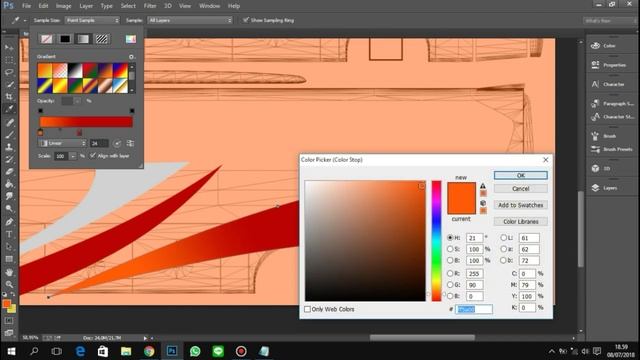Select the Dodge tool
The height and width of the screenshot is (360, 640).
coord(9,209)
